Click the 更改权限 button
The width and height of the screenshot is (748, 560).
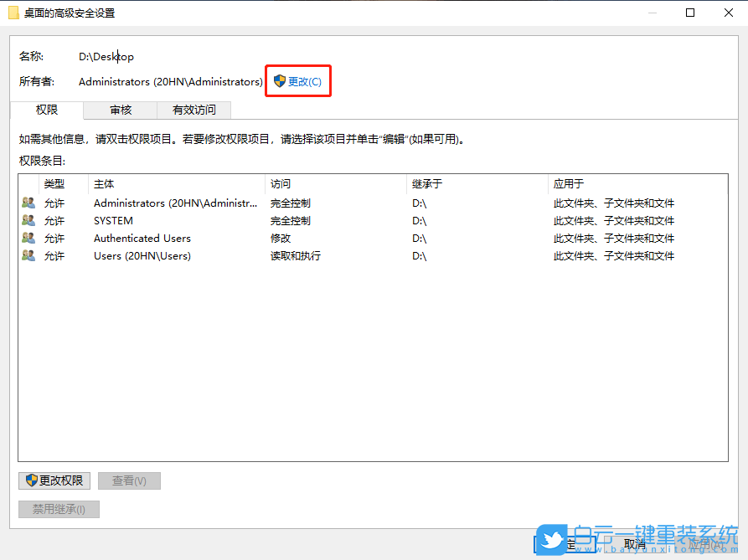(x=54, y=480)
